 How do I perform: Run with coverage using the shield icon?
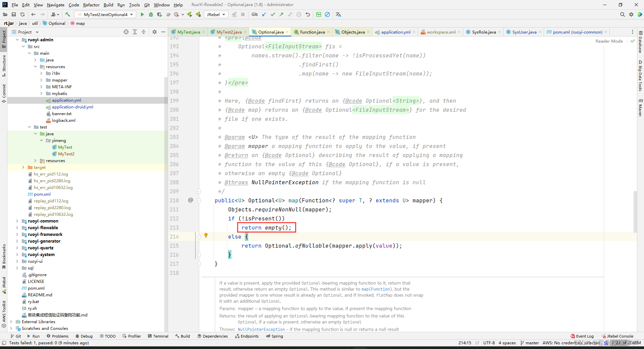point(160,14)
